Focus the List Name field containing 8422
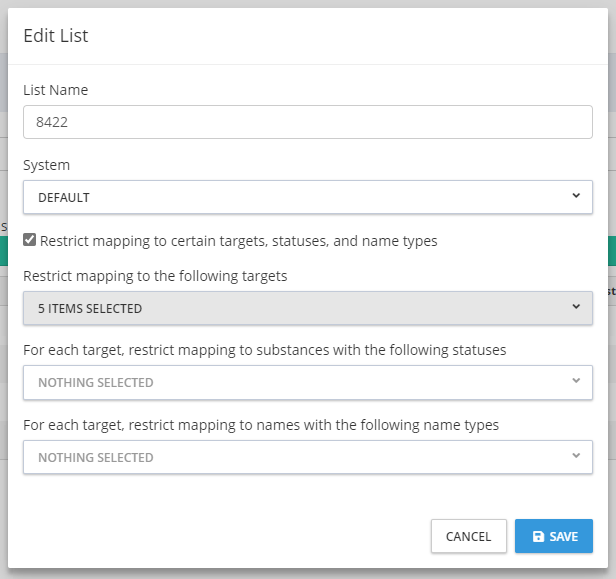The width and height of the screenshot is (616, 579). pos(307,122)
